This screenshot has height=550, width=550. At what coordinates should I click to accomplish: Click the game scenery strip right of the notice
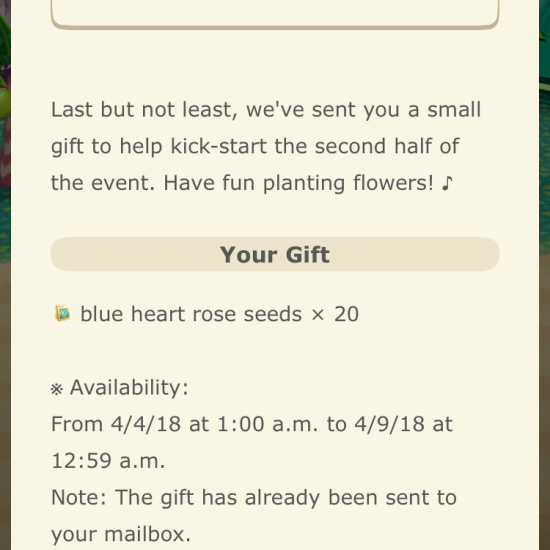544,275
